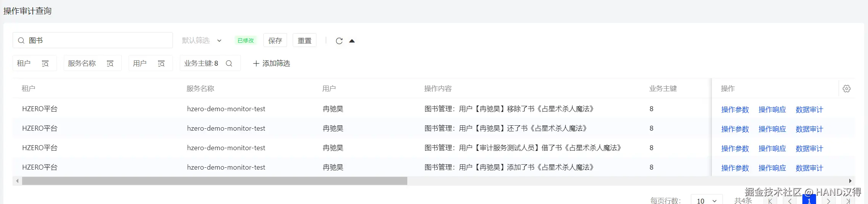
Task: Open the table column settings gear
Action: [846, 89]
